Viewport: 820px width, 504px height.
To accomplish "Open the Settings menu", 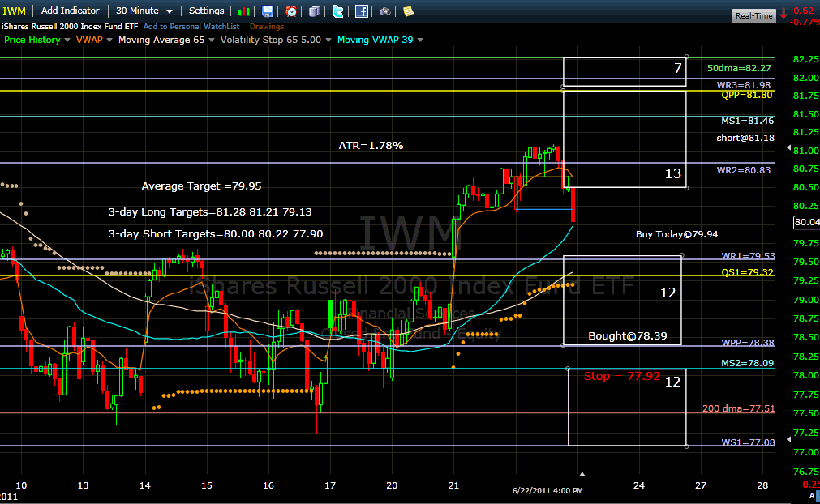I will 206,11.
